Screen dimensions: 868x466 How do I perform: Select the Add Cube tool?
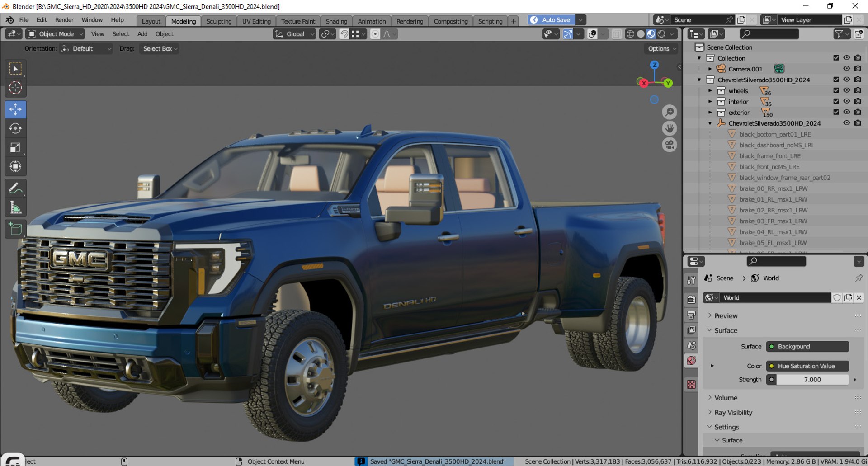click(15, 229)
